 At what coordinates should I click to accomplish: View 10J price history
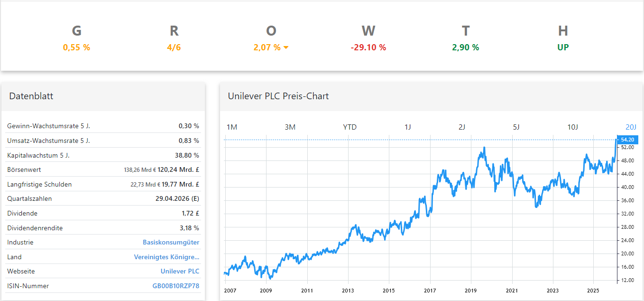point(573,127)
